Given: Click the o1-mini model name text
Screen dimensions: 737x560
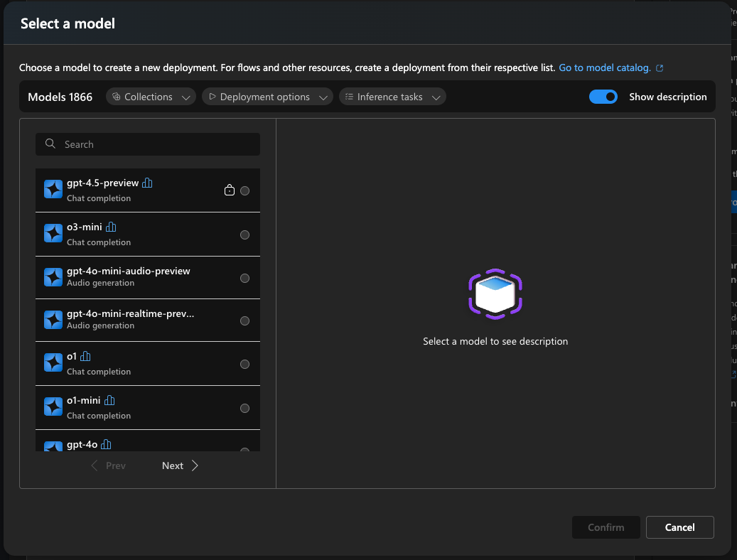Looking at the screenshot, I should [x=84, y=401].
